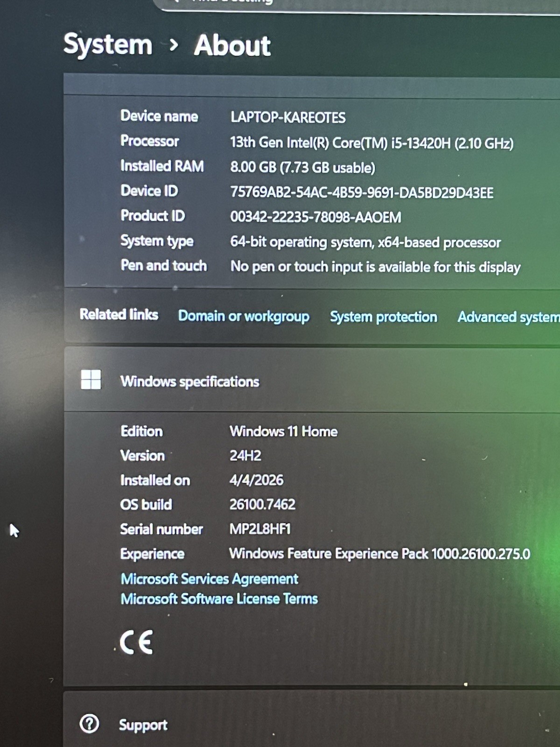
Task: Select device name LAPTOP-KAREOTES
Action: pyautogui.click(x=288, y=117)
